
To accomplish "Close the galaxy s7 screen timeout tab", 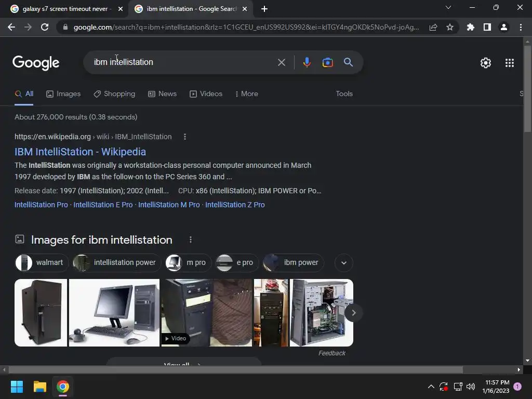I will pyautogui.click(x=121, y=9).
